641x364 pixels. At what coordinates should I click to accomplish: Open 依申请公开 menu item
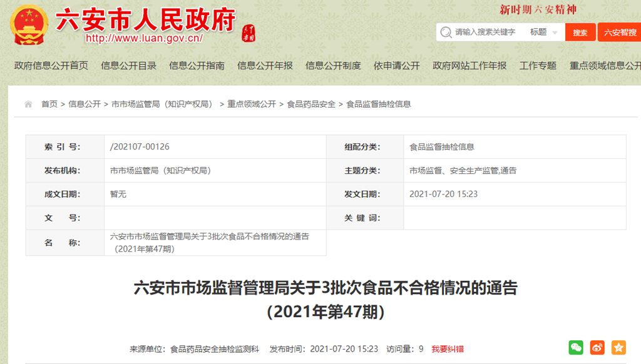tap(396, 66)
